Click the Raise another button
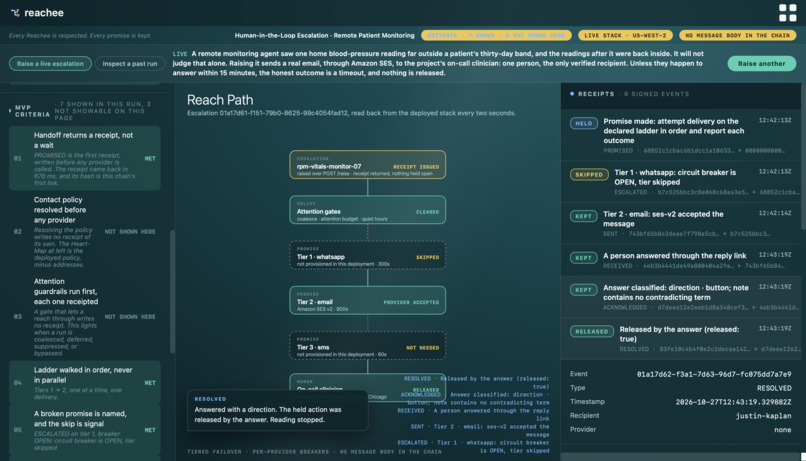The image size is (806, 461). pyautogui.click(x=761, y=64)
